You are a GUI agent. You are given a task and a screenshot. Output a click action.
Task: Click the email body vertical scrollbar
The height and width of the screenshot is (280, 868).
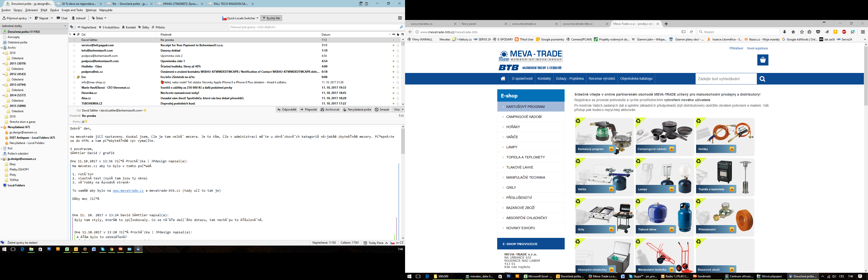click(x=403, y=182)
